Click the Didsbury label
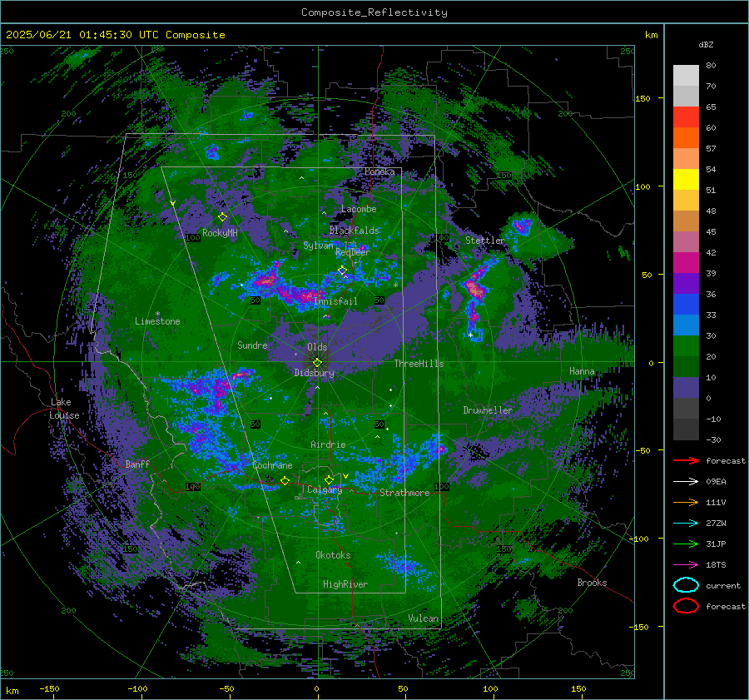Screen dimensions: 749x700 (314, 373)
